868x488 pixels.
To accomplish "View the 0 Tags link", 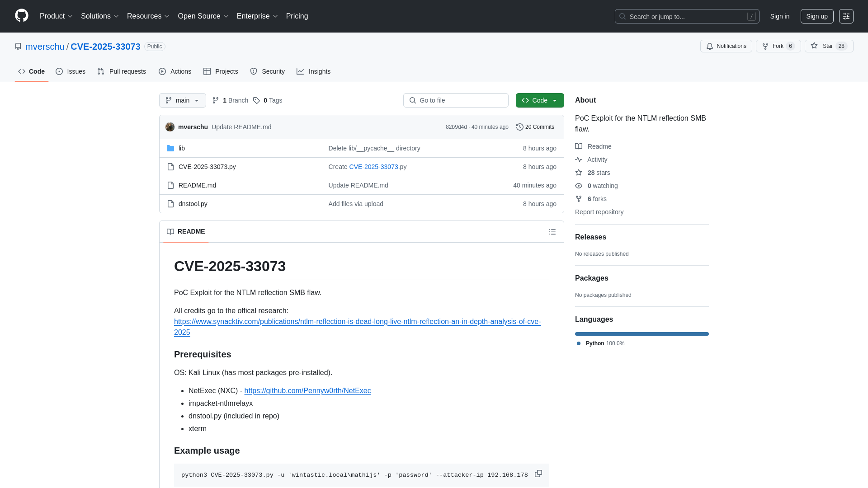I will (268, 100).
